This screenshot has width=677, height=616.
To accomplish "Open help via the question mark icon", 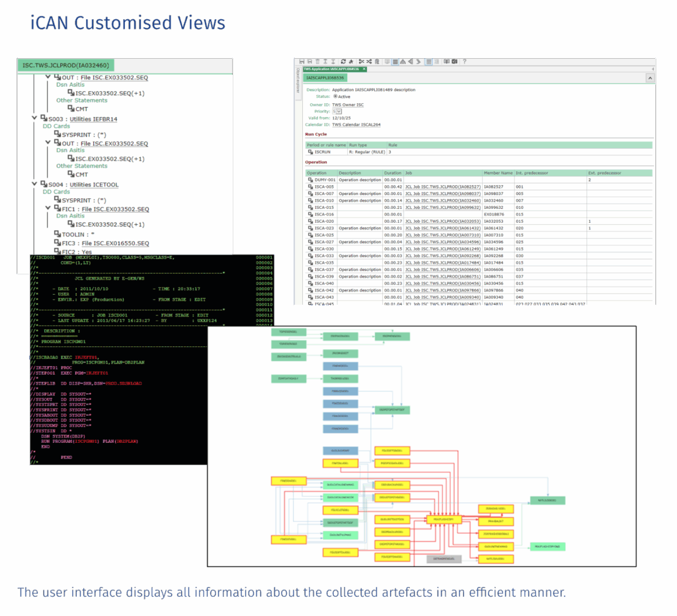I will (464, 61).
